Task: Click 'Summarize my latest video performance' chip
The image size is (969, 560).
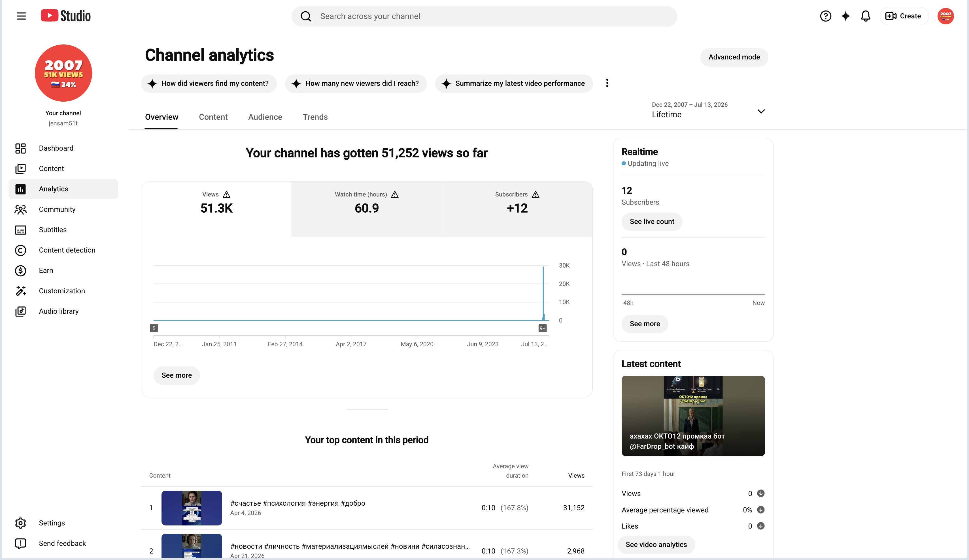Action: (514, 84)
